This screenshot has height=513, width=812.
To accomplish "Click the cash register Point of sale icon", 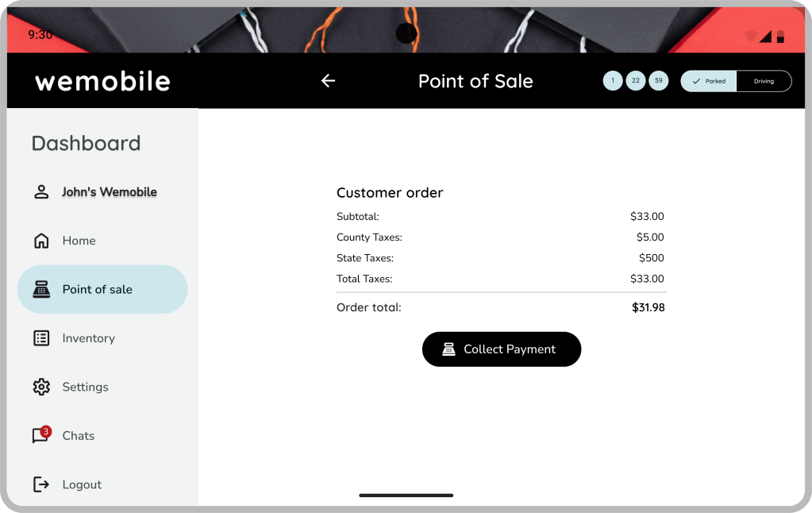I will [41, 290].
